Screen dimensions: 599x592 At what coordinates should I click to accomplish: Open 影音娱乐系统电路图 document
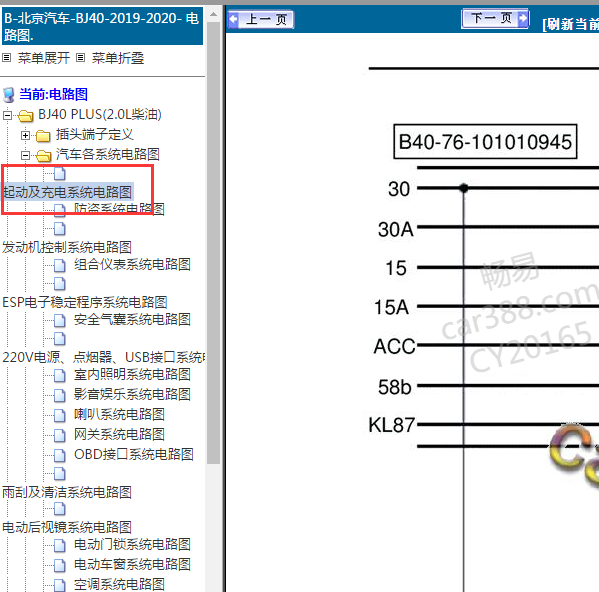pos(132,394)
